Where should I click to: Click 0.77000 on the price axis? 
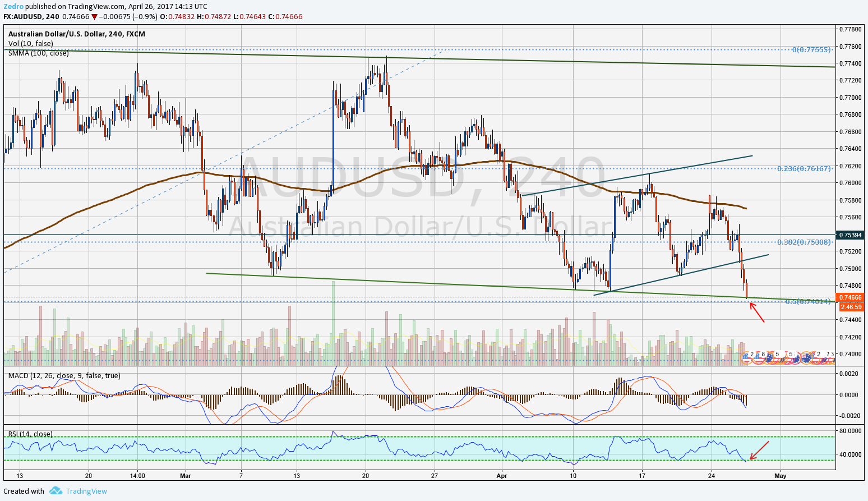[x=850, y=97]
